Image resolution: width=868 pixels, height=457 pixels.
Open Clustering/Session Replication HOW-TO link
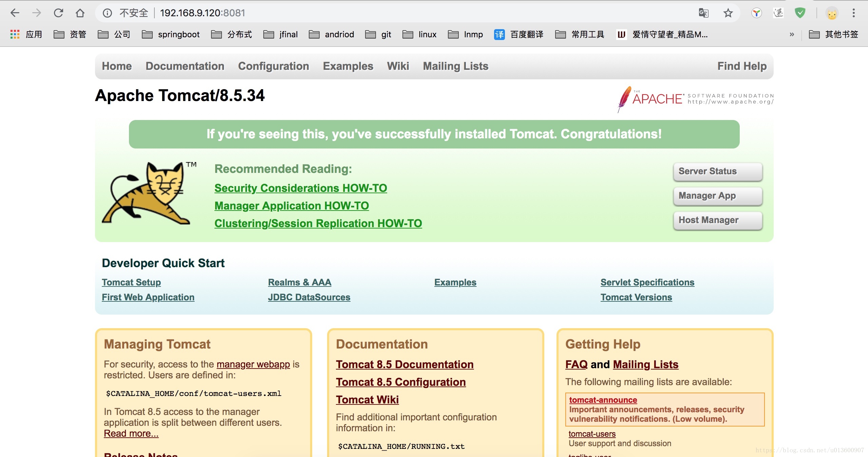318,223
